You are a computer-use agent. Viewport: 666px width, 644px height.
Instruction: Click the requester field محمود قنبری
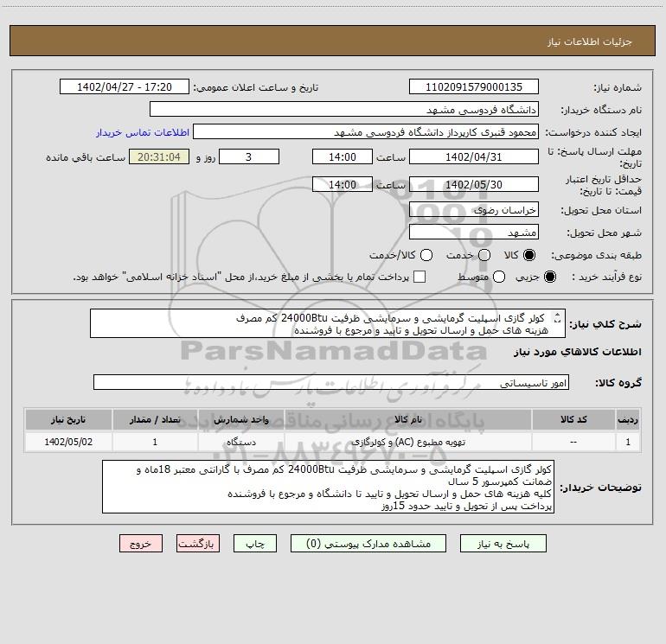pyautogui.click(x=366, y=132)
